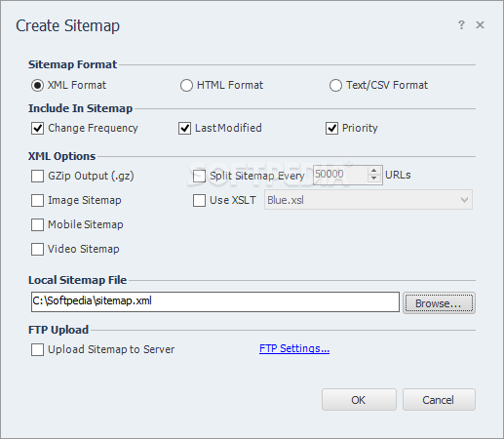
Task: Enable Split Sitemap Every checkbox
Action: [199, 176]
